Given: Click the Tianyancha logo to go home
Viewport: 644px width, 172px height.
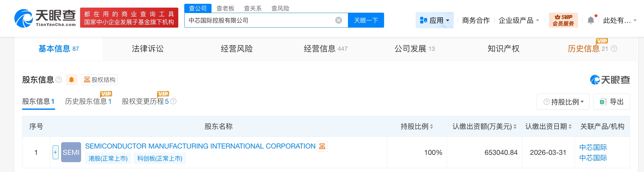Looking at the screenshot, I should (45, 18).
